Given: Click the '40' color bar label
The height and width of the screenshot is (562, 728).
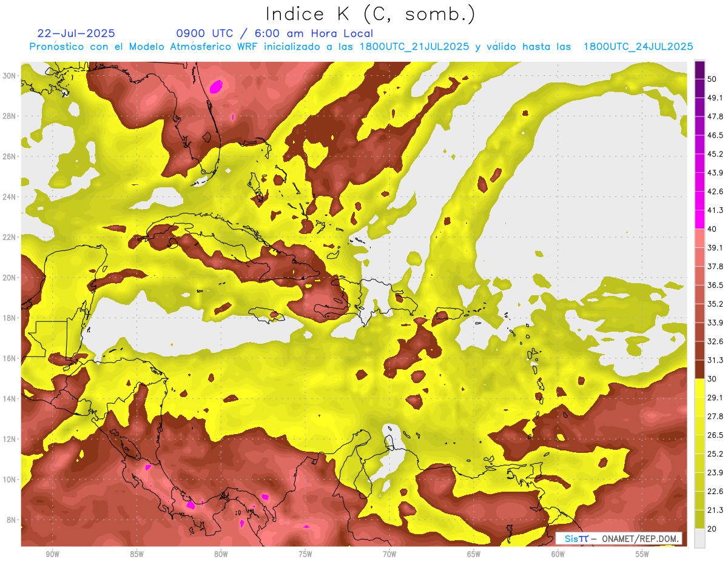Looking at the screenshot, I should pyautogui.click(x=712, y=229).
